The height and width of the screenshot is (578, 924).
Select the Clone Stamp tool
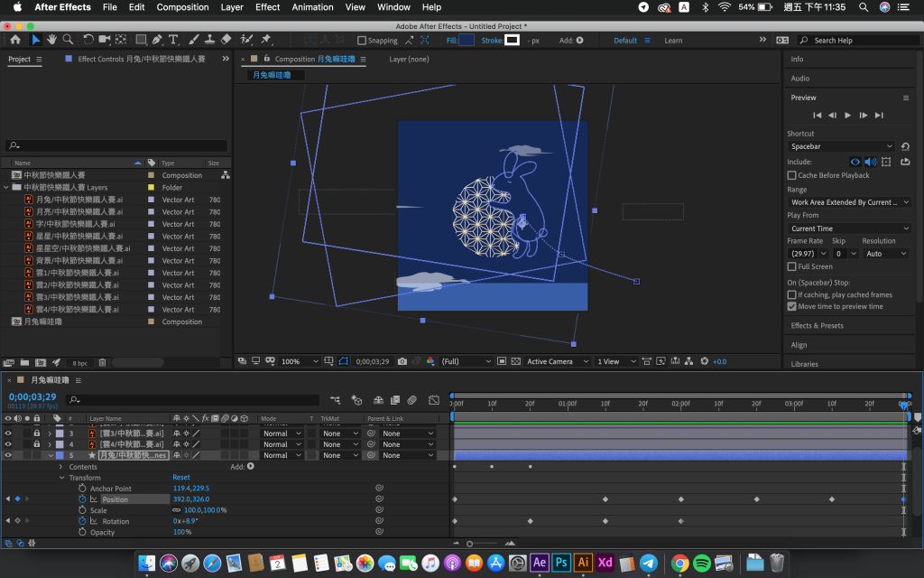208,40
